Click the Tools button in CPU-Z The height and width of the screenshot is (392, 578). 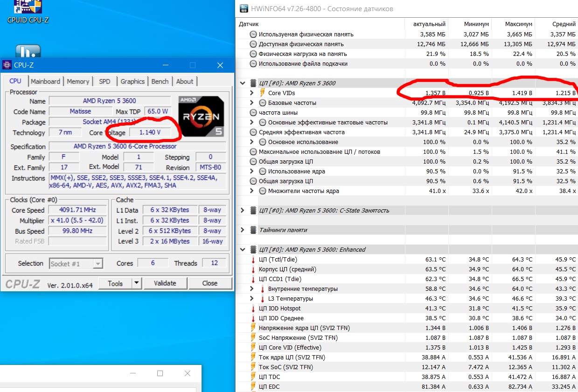(x=115, y=283)
